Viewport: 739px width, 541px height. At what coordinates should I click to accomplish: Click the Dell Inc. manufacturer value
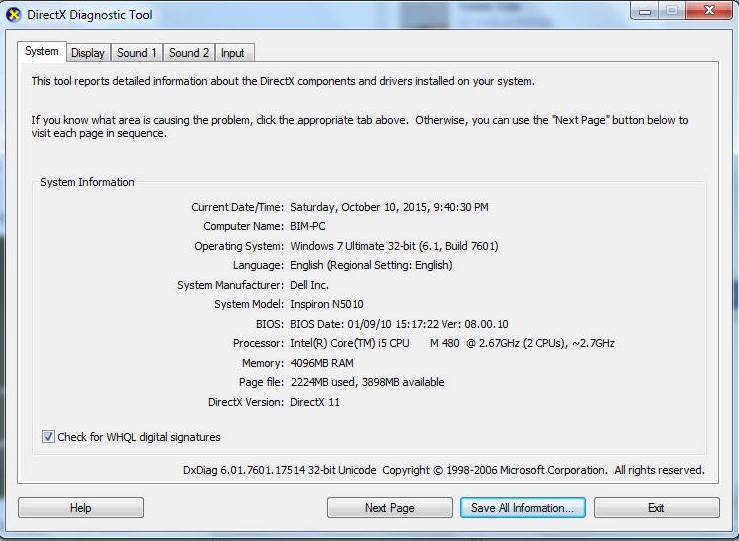tap(309, 285)
